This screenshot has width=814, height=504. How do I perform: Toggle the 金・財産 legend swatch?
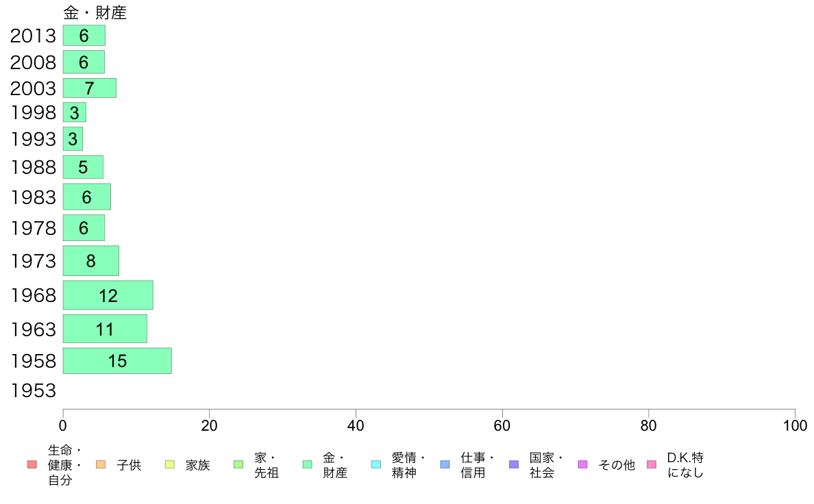308,464
